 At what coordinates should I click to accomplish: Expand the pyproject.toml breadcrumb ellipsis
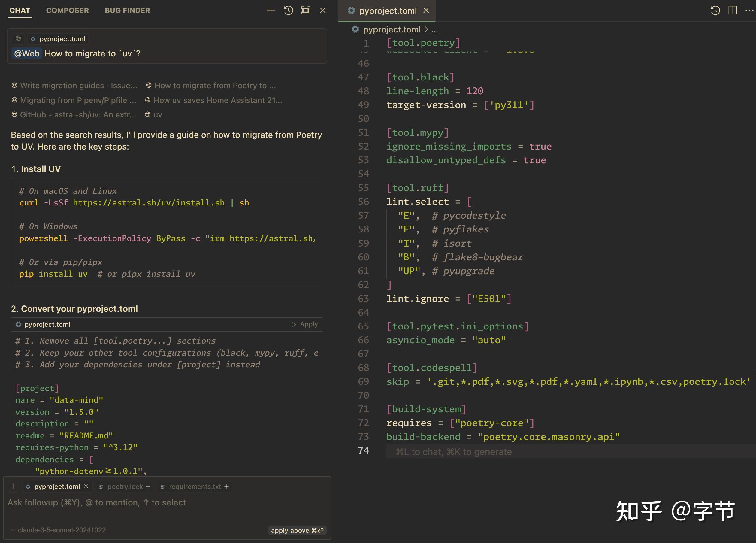(435, 30)
